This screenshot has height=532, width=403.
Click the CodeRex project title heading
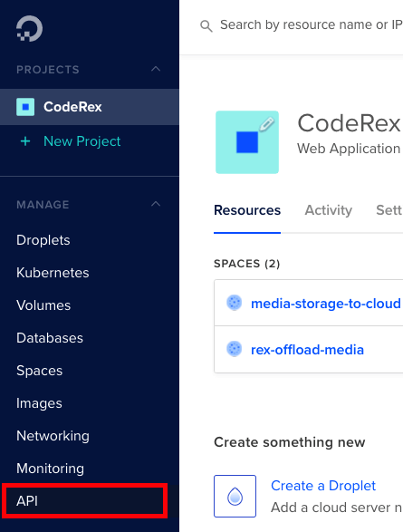pos(349,123)
